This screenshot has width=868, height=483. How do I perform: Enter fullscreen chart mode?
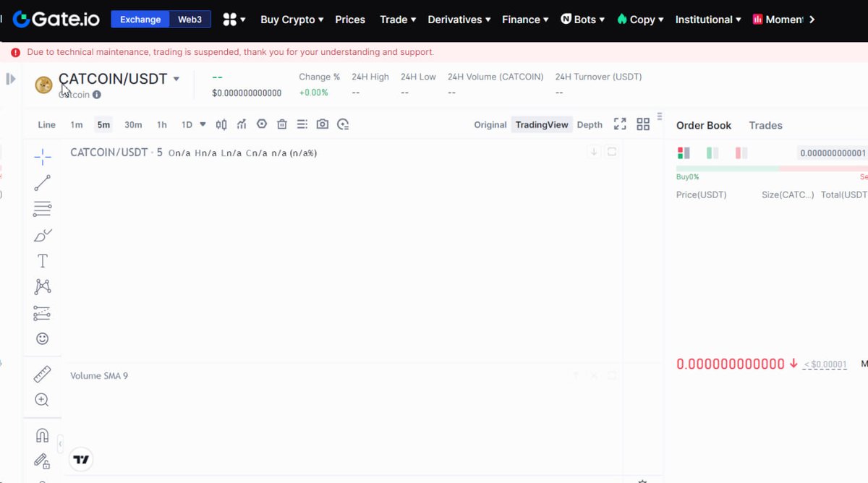620,124
